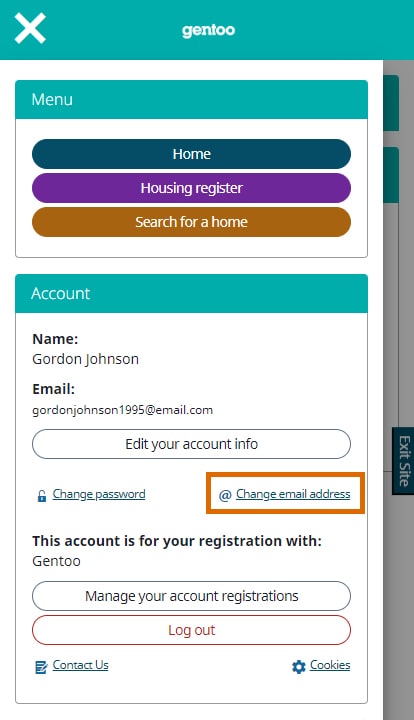Image resolution: width=414 pixels, height=720 pixels.
Task: Click the Cookies gear icon
Action: (299, 667)
